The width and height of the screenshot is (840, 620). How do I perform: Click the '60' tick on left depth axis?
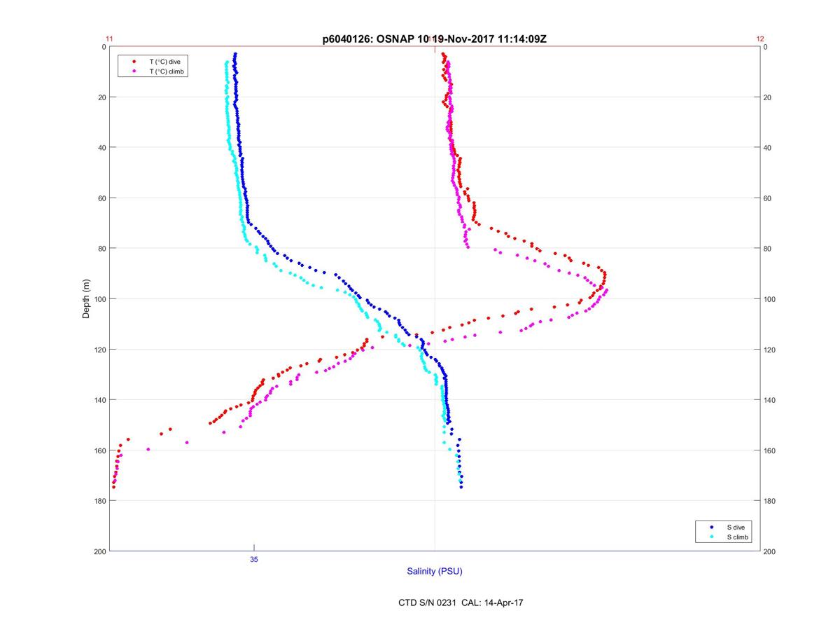(x=102, y=198)
